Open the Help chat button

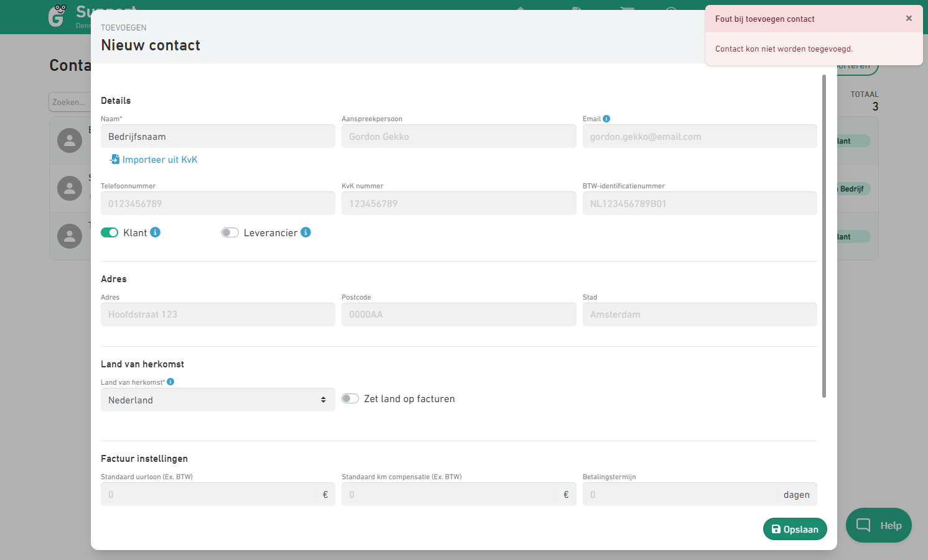(879, 525)
